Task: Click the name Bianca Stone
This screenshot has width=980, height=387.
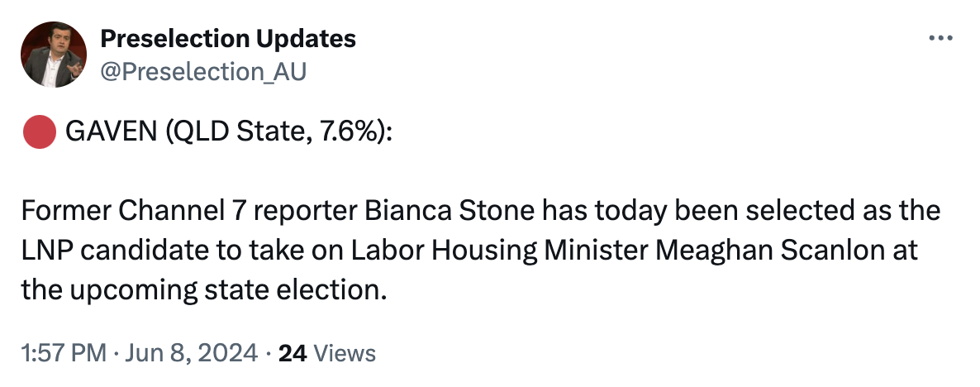Action: 450,212
